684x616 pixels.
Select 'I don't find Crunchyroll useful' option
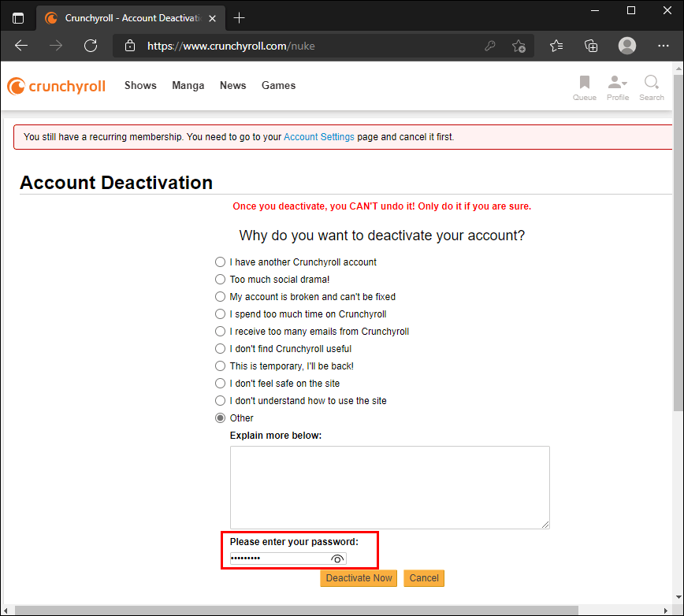[x=221, y=349]
